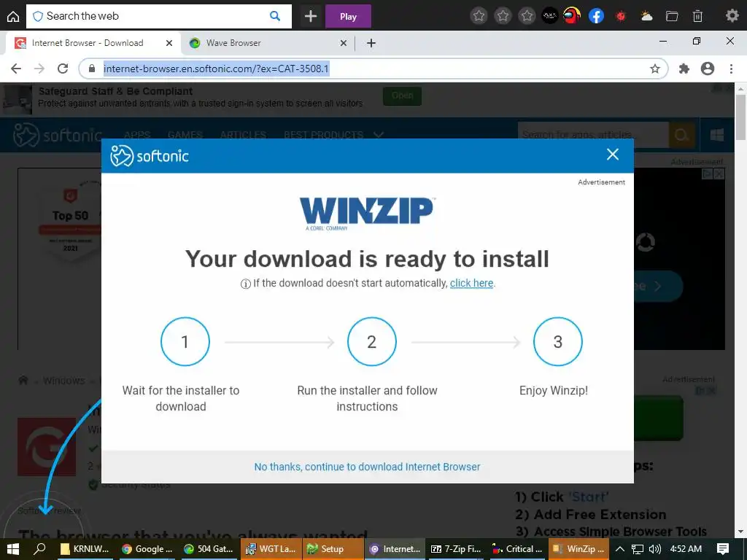Open the user profile avatar icon
The width and height of the screenshot is (747, 560).
click(x=708, y=69)
